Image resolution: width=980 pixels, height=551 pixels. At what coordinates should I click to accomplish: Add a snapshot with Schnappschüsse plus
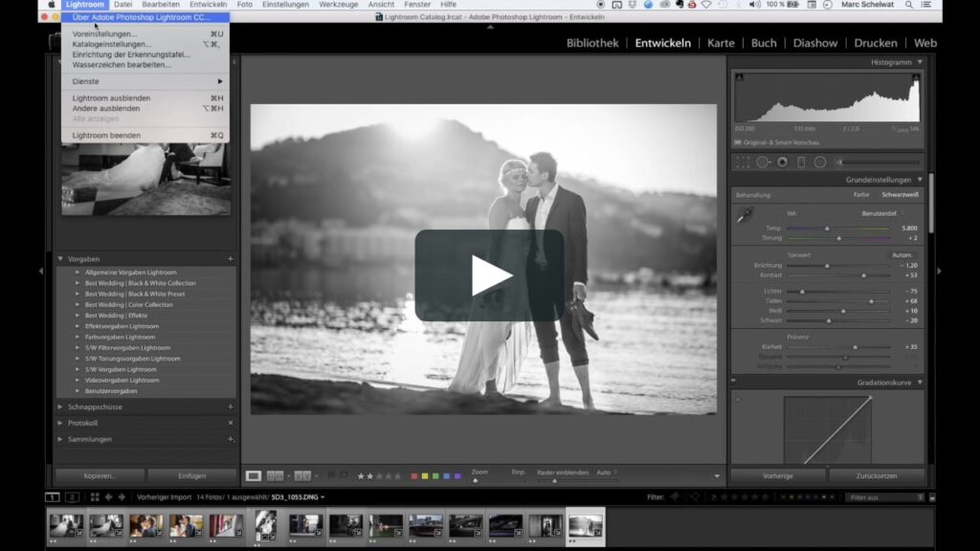point(230,407)
